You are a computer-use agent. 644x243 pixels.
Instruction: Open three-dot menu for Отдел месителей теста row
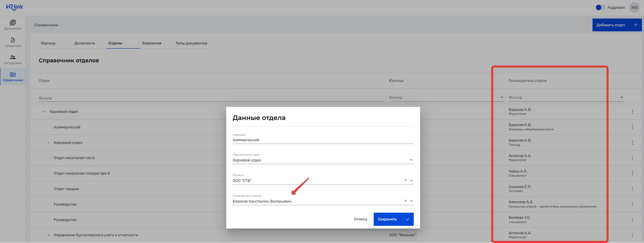point(633,158)
